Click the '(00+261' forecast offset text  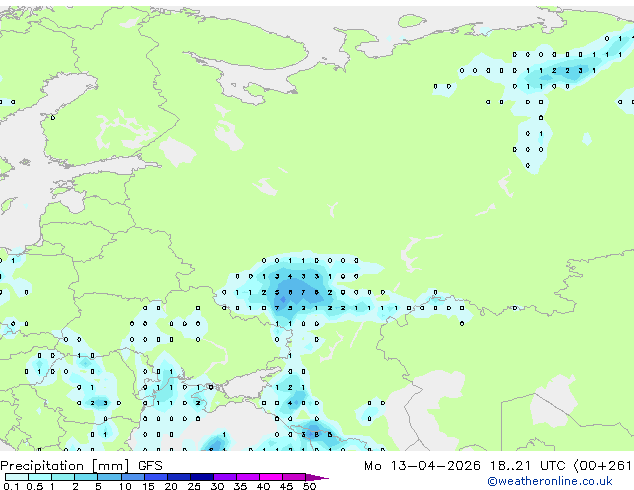pyautogui.click(x=603, y=466)
